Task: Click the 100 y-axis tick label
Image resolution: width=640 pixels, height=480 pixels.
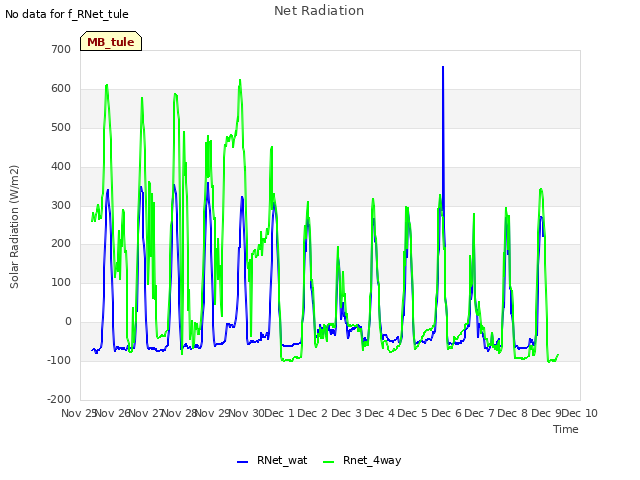Action: coord(61,282)
